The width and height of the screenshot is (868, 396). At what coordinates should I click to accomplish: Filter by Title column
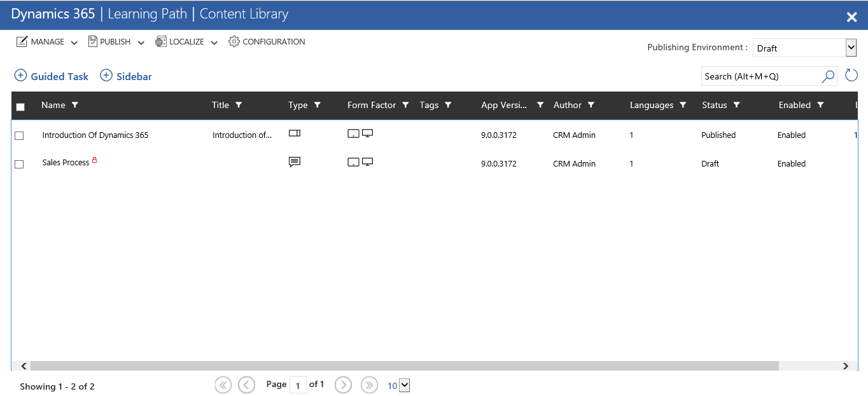(239, 105)
